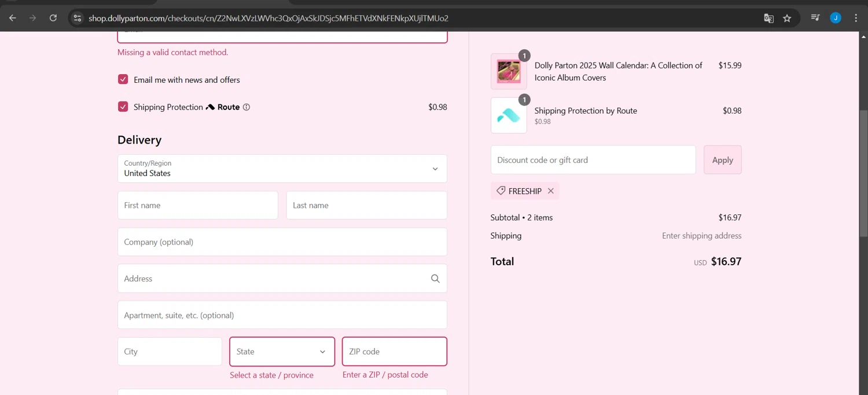The height and width of the screenshot is (395, 868).
Task: Remove the FREESHIP discount code
Action: 551,191
